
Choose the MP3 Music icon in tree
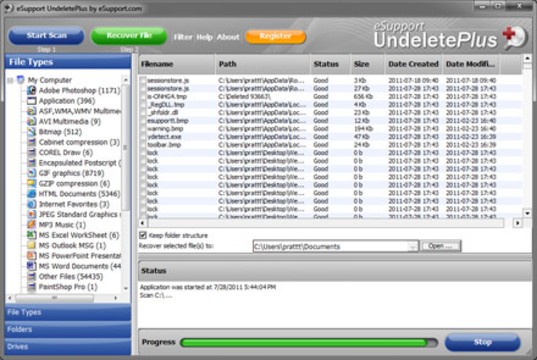(x=32, y=225)
